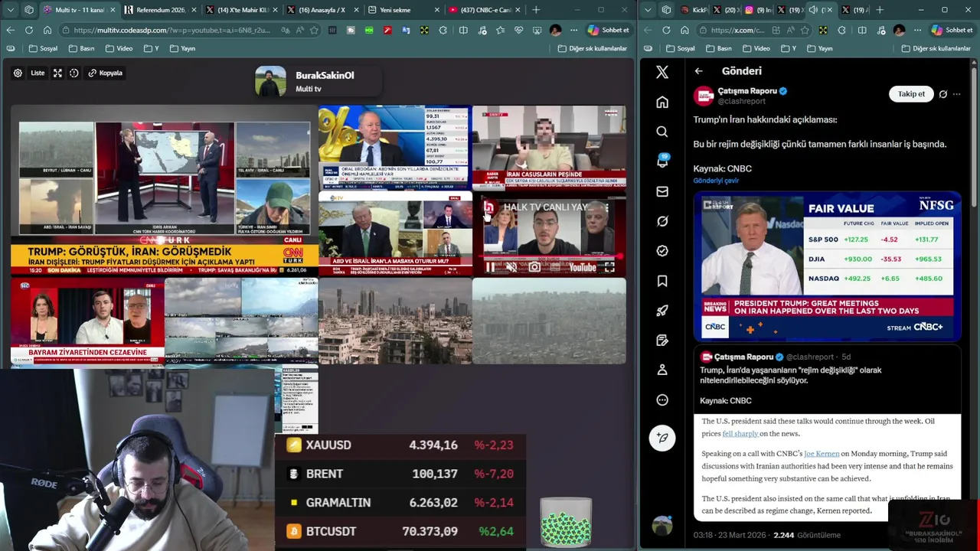The image size is (980, 551).
Task: Open the post's three-dot more menu
Action: click(956, 94)
